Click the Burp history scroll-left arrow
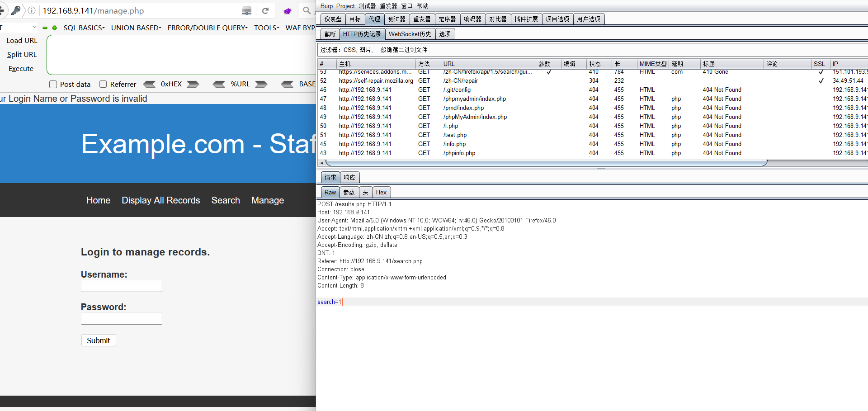The image size is (868, 411). pyautogui.click(x=321, y=163)
